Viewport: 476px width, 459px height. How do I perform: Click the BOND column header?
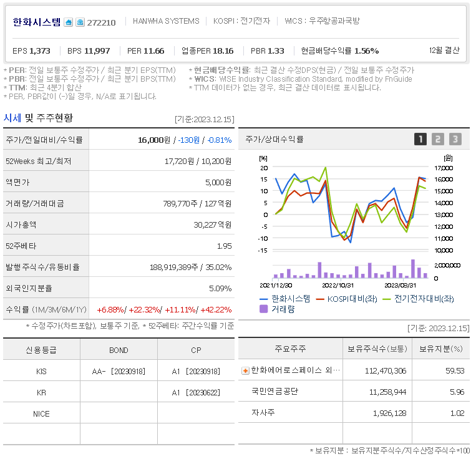119,350
